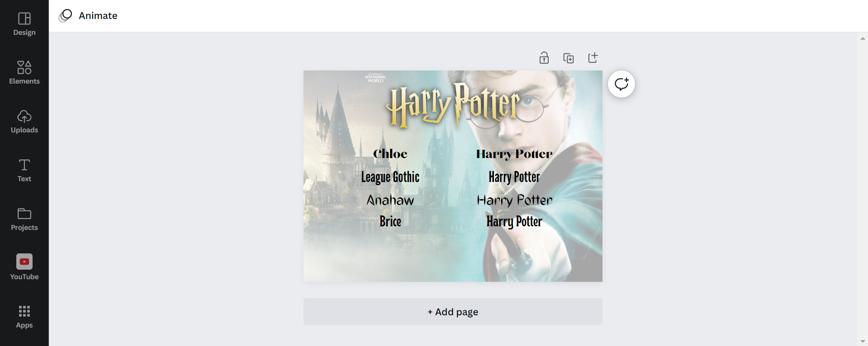Select Harry Potter sample beside Chloe
This screenshot has width=868, height=346.
pyautogui.click(x=514, y=154)
